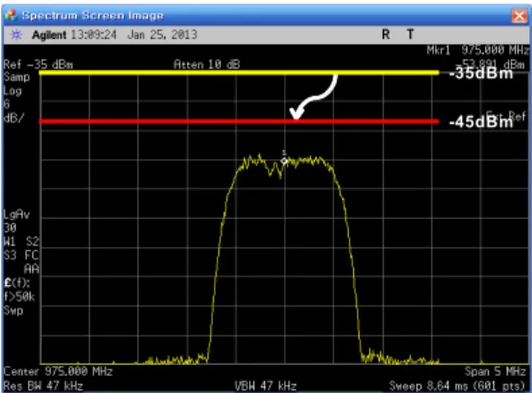Click the Agilent logo star icon
The image size is (532, 393).
(16, 35)
